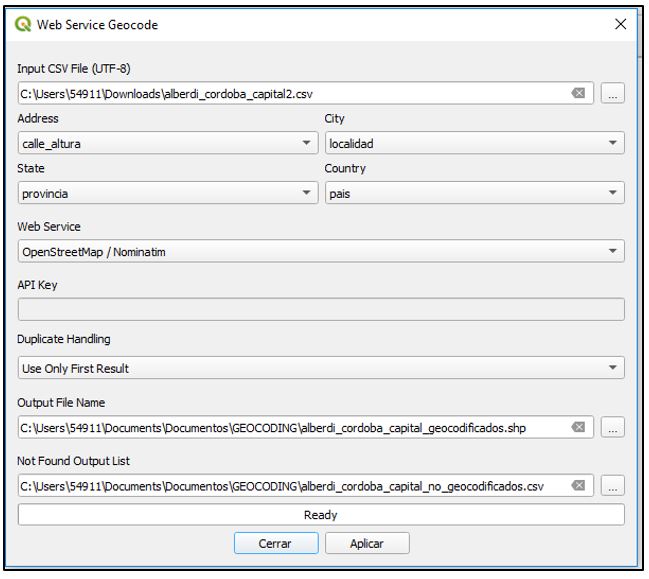Click the Ready progress bar
Viewport: 649px width, 579px height.
321,515
